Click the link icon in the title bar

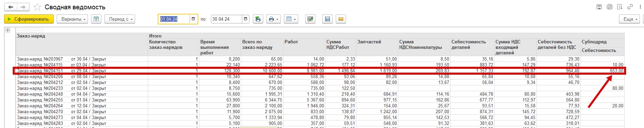(x=630, y=7)
